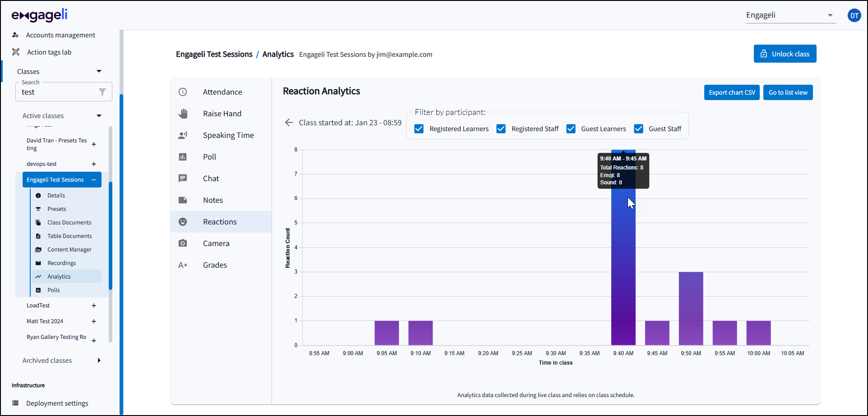The image size is (868, 416).
Task: Open the Engageli organization dropdown
Action: coord(791,15)
